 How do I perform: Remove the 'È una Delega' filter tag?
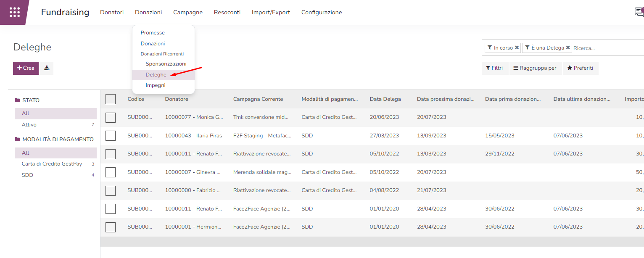[x=568, y=48]
